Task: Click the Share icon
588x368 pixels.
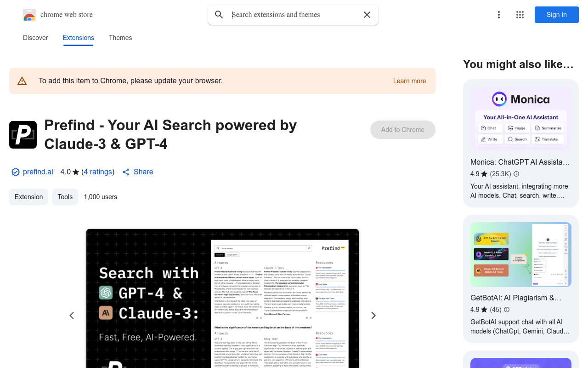Action: (126, 172)
